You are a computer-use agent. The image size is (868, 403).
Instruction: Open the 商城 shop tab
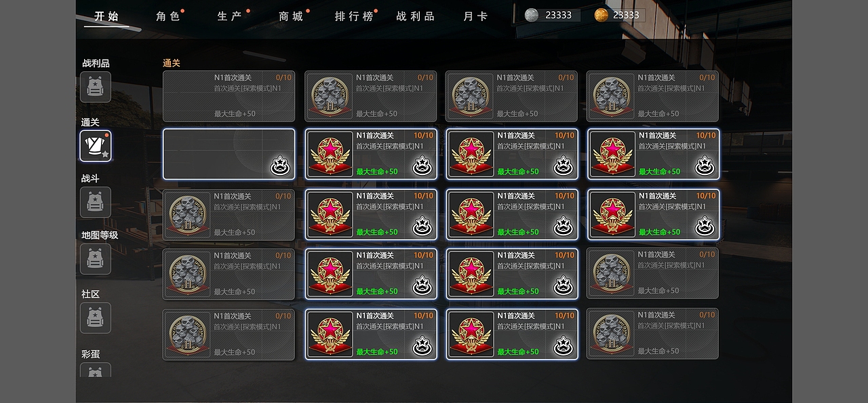292,16
